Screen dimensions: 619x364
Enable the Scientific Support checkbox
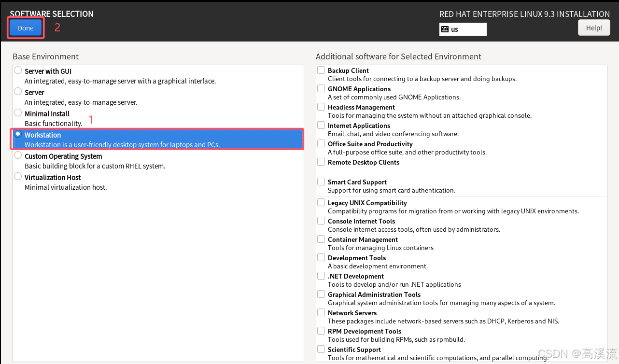coord(321,349)
